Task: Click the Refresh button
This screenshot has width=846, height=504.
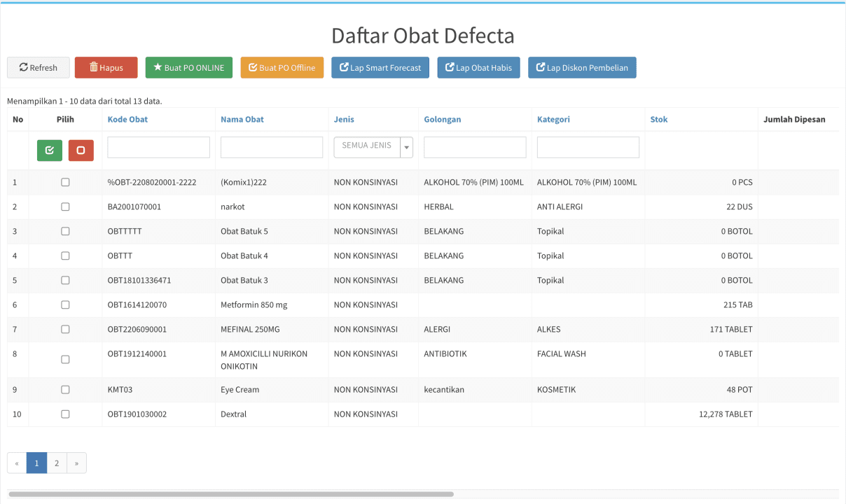Action: click(x=39, y=68)
